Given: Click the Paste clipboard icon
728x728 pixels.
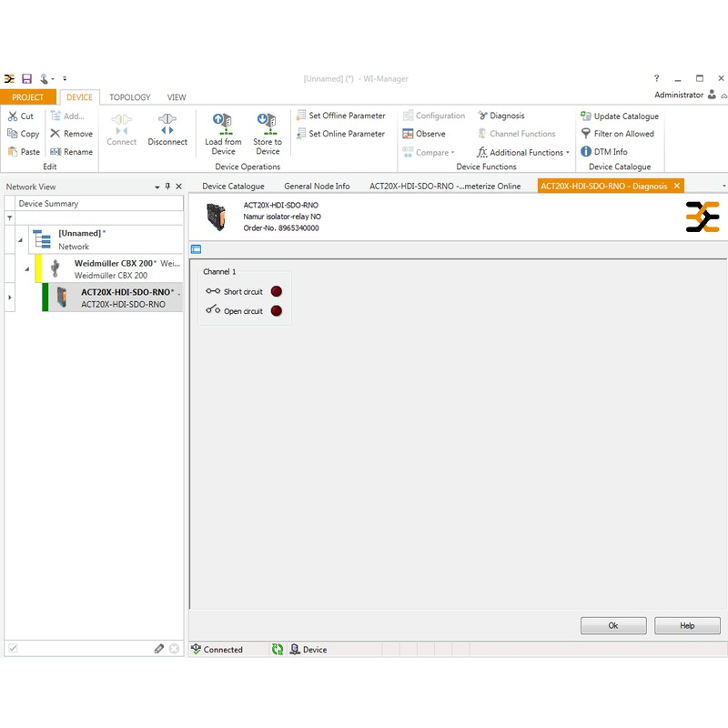Looking at the screenshot, I should click(13, 151).
